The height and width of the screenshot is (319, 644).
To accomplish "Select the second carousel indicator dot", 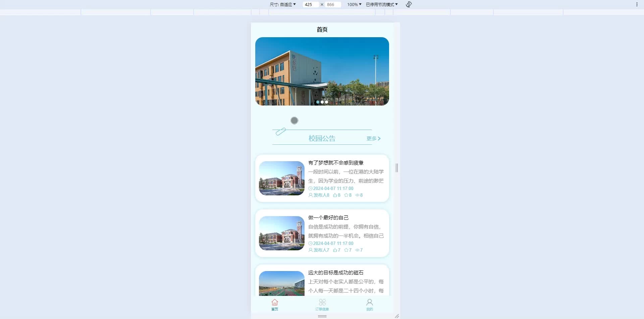I will 322,102.
